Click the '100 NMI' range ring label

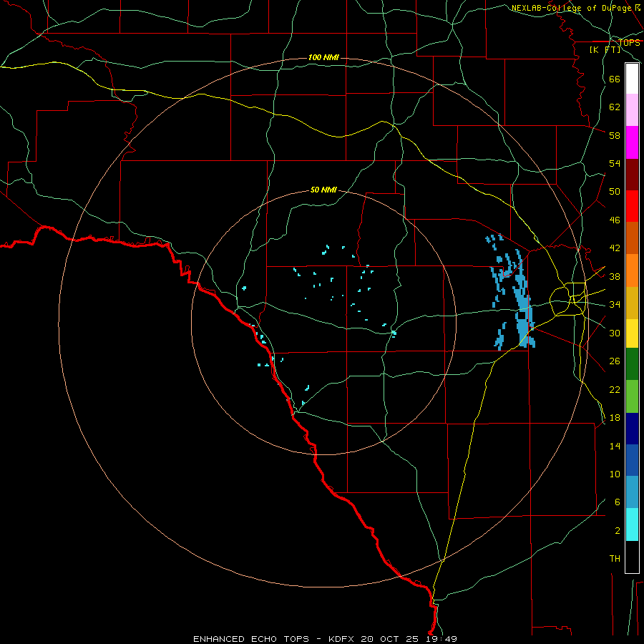[x=323, y=57]
